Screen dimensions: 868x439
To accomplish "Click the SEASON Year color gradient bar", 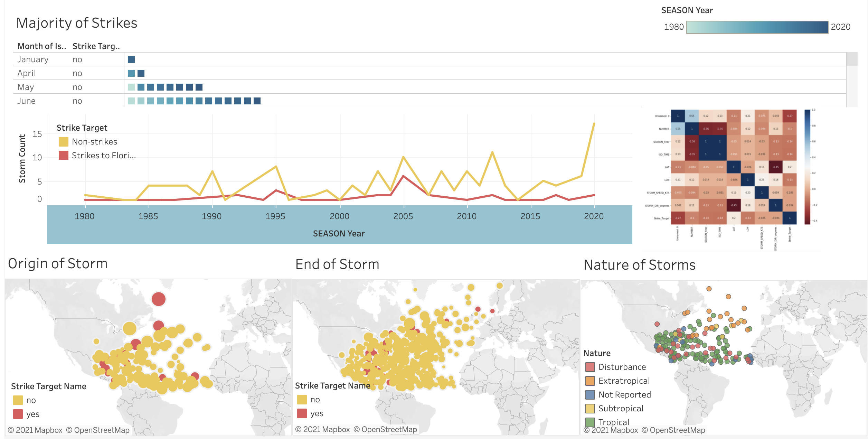I will point(757,27).
